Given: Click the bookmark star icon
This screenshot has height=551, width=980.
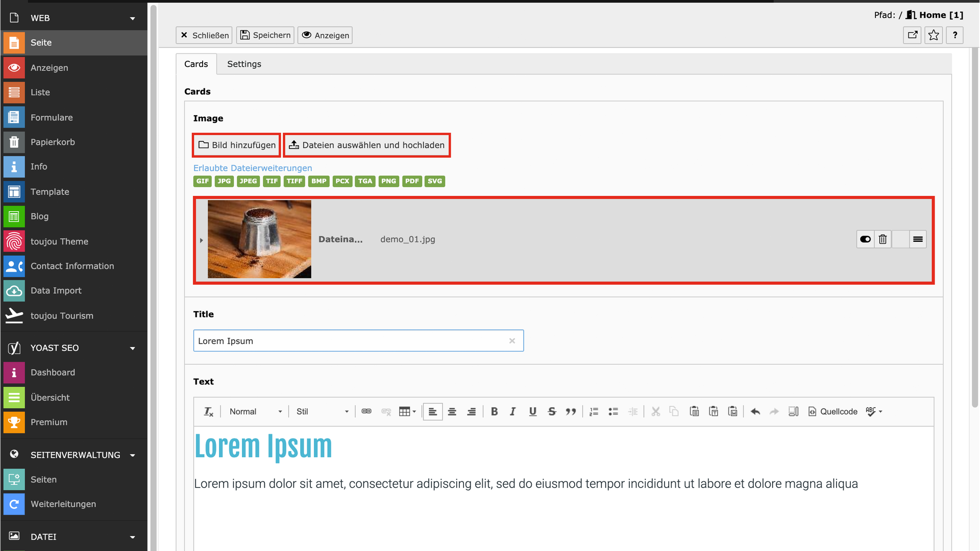Looking at the screenshot, I should (x=934, y=35).
